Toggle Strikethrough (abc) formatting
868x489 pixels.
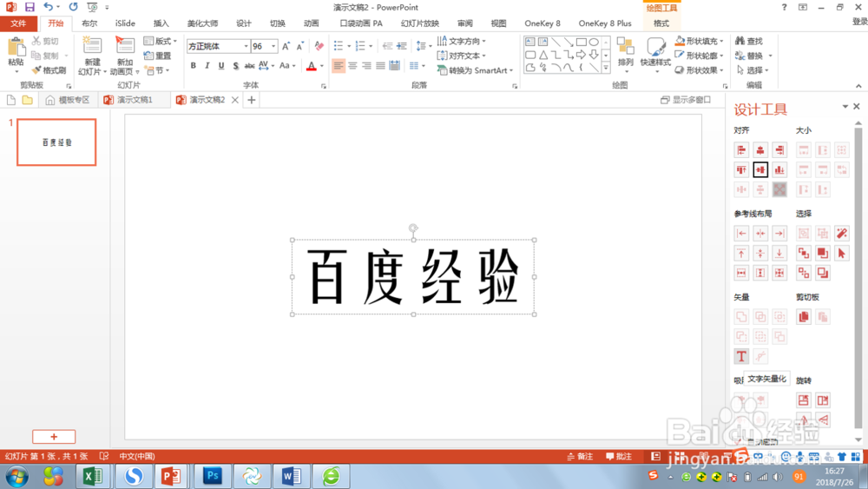(249, 66)
